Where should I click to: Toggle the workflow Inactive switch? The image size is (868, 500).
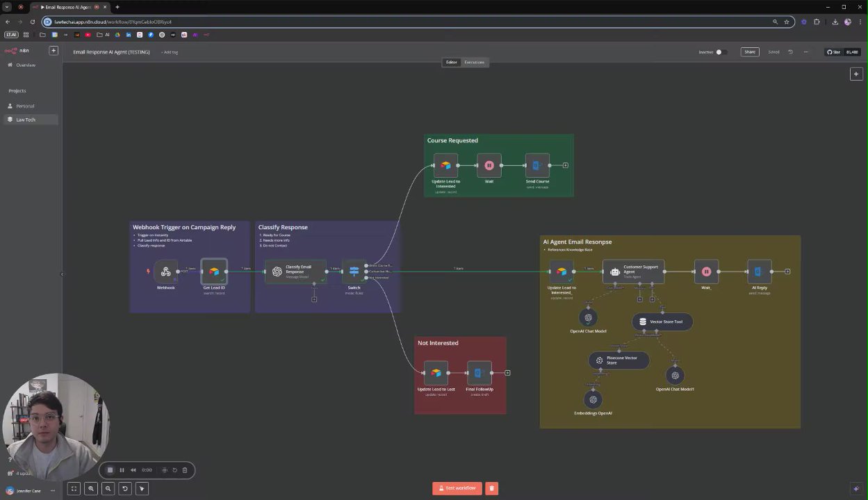point(721,52)
